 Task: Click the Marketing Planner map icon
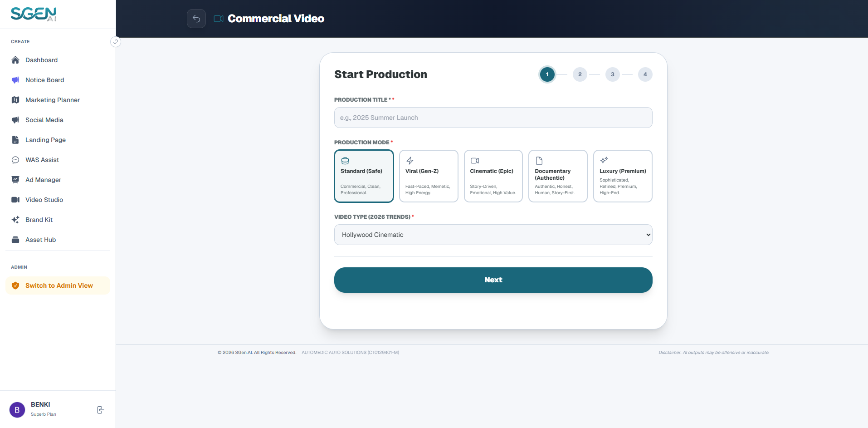pos(15,100)
